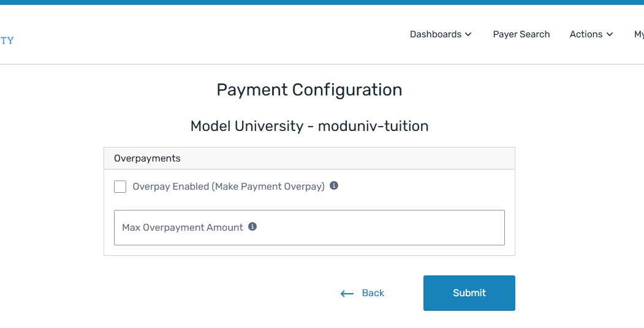Viewport: 644px width, 328px height.
Task: Click info icon beside Overpay Enabled
Action: click(x=334, y=185)
